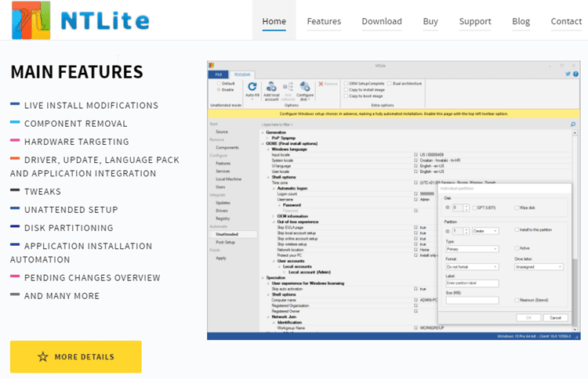Open the Buy page
The height and width of the screenshot is (379, 588).
(x=430, y=21)
